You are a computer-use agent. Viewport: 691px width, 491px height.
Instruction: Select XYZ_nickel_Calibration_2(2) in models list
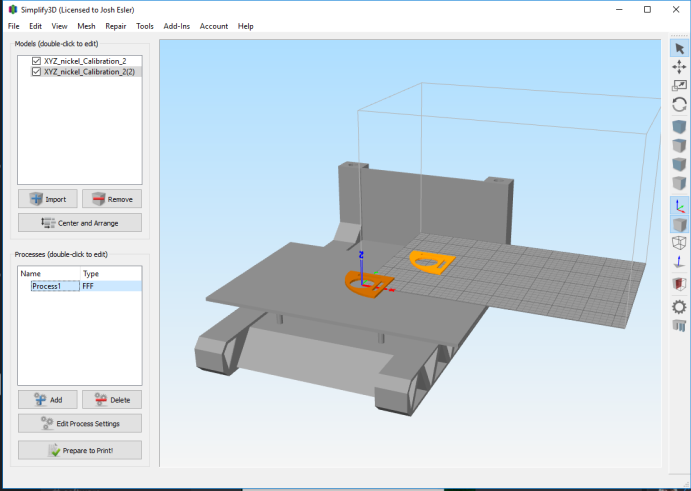(x=89, y=71)
